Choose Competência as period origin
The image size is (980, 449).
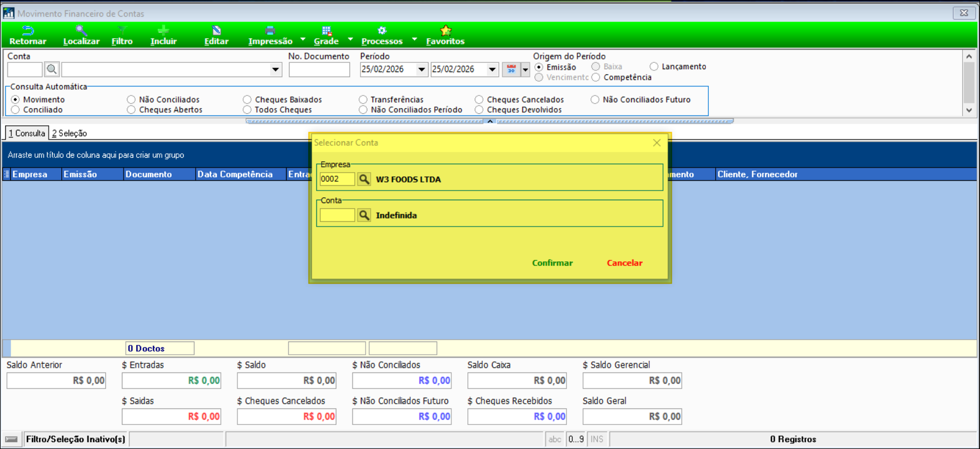pyautogui.click(x=596, y=77)
